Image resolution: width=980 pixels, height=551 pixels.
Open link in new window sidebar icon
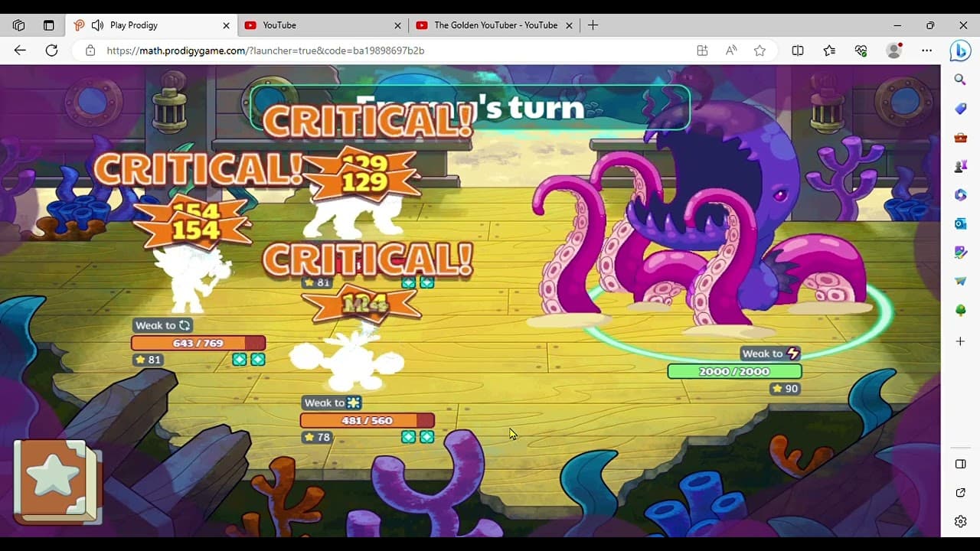(960, 493)
